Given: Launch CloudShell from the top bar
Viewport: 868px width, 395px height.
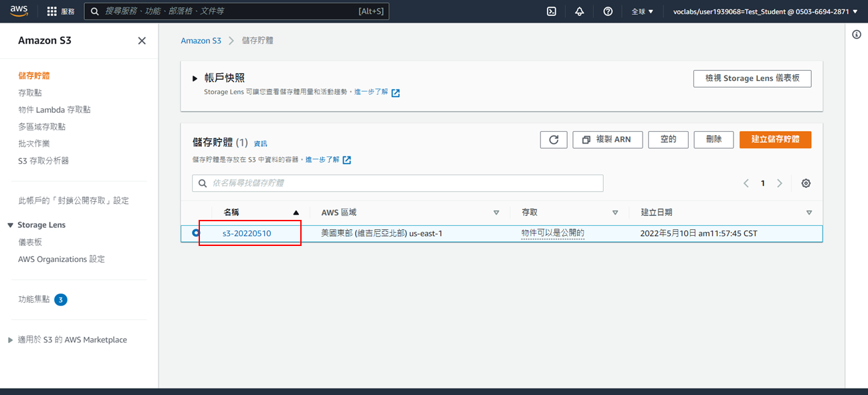Looking at the screenshot, I should point(552,11).
